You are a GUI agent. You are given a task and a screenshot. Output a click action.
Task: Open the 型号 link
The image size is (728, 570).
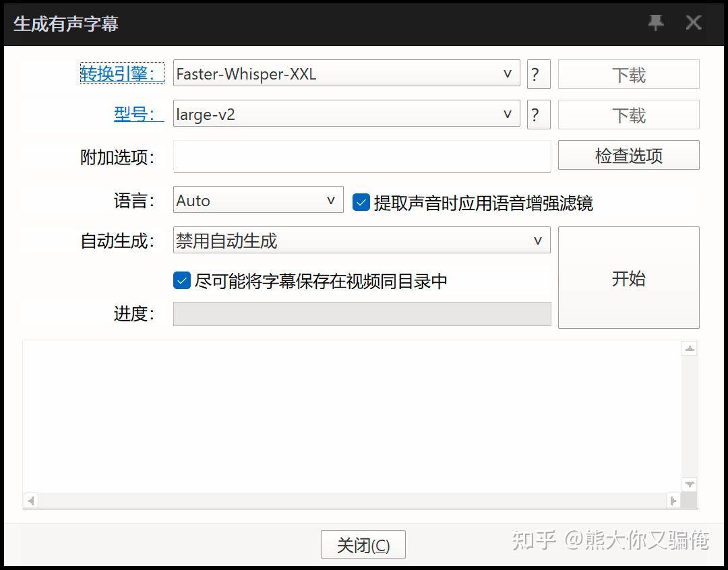pos(139,113)
